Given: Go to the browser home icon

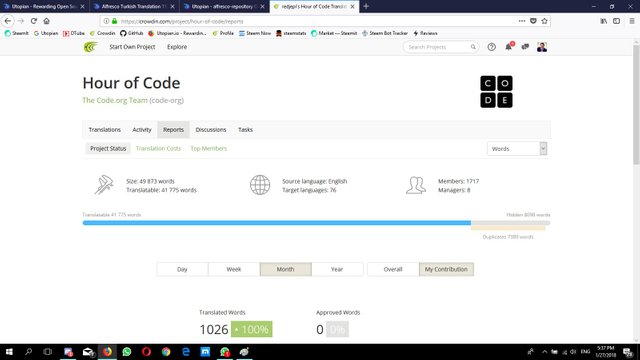Looking at the screenshot, I should pyautogui.click(x=47, y=21).
